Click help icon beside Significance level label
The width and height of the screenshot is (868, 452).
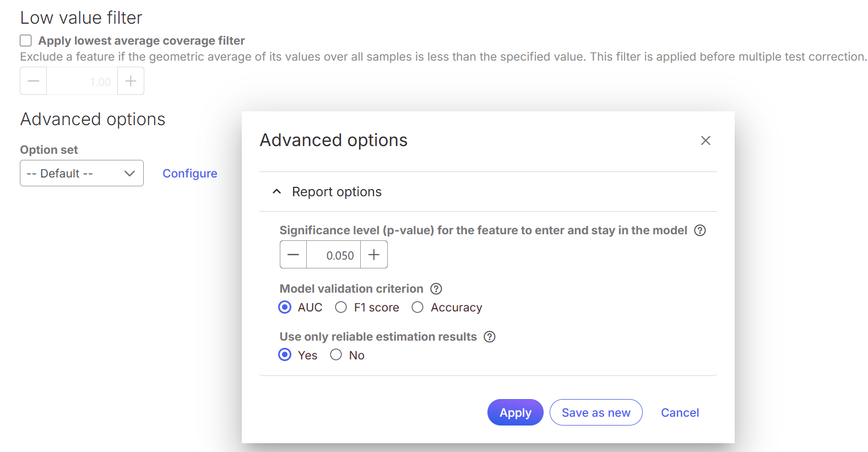(x=699, y=230)
